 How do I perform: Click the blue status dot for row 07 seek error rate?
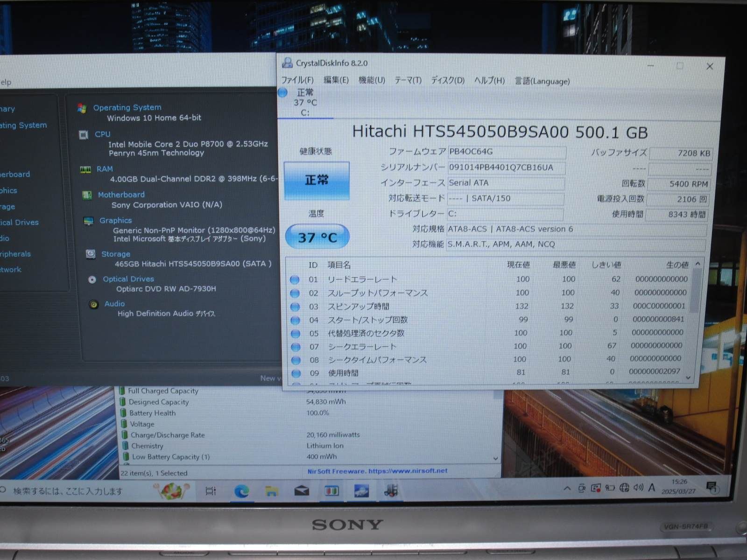pyautogui.click(x=296, y=347)
